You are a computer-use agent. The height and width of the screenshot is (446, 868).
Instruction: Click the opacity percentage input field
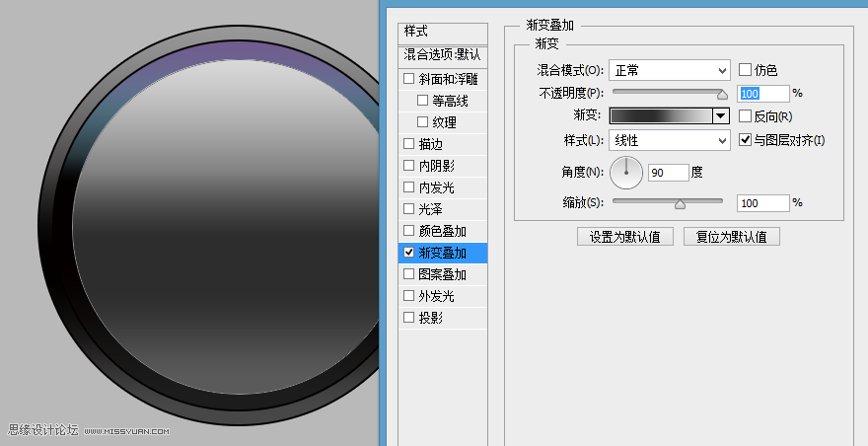point(762,93)
